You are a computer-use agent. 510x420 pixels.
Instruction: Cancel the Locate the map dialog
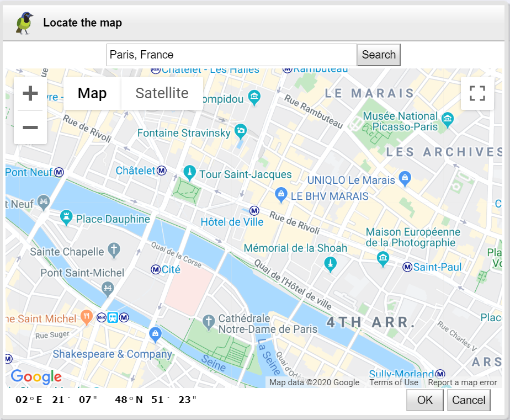pos(469,400)
